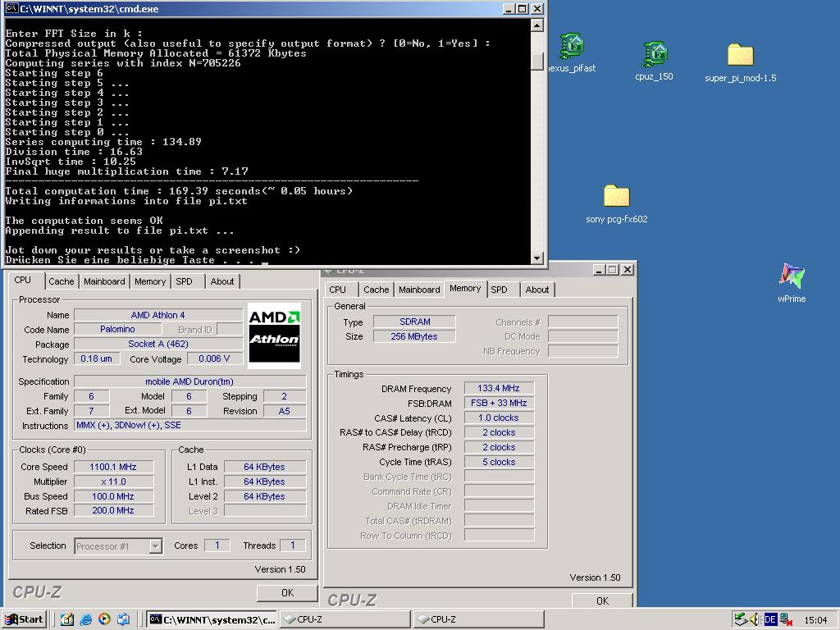Image resolution: width=840 pixels, height=630 pixels.
Task: Open Mainboard tab in left CPU-Z window
Action: click(104, 281)
